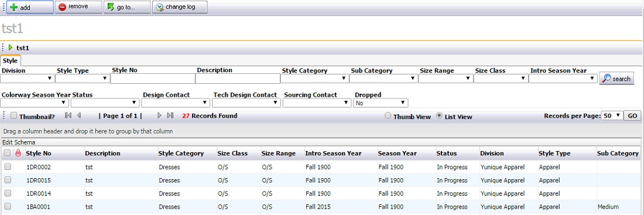Click the red remove button
This screenshot has height=215, width=644.
(x=78, y=7)
